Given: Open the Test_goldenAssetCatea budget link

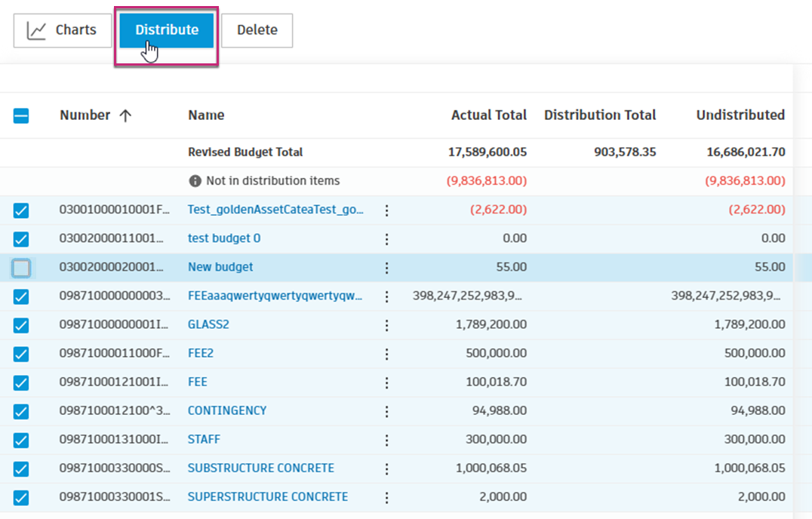Looking at the screenshot, I should pos(275,210).
